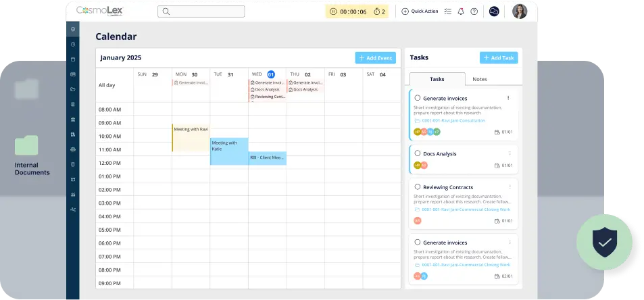Switch to the Tasks tab
Screen dimensions: 644x300
[x=437, y=79]
